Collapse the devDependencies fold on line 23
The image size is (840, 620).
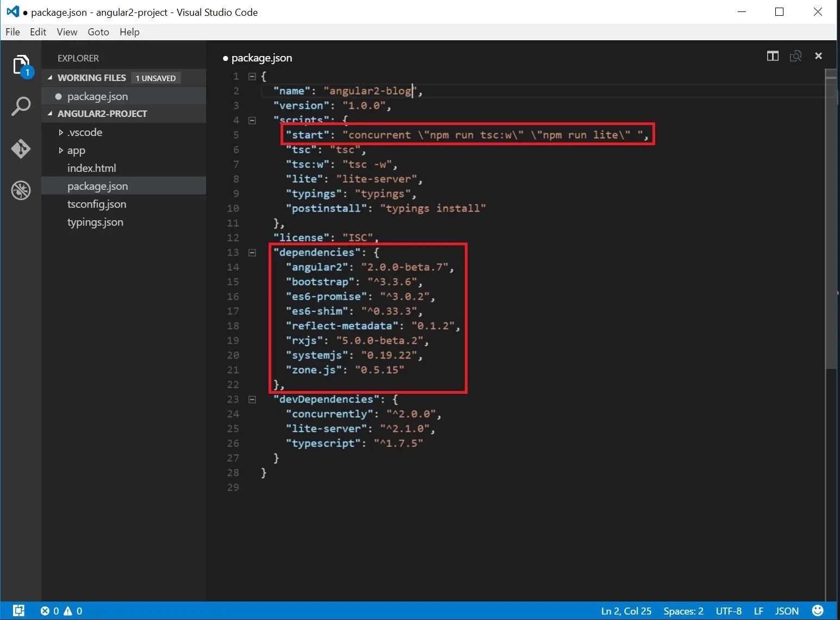pos(252,399)
